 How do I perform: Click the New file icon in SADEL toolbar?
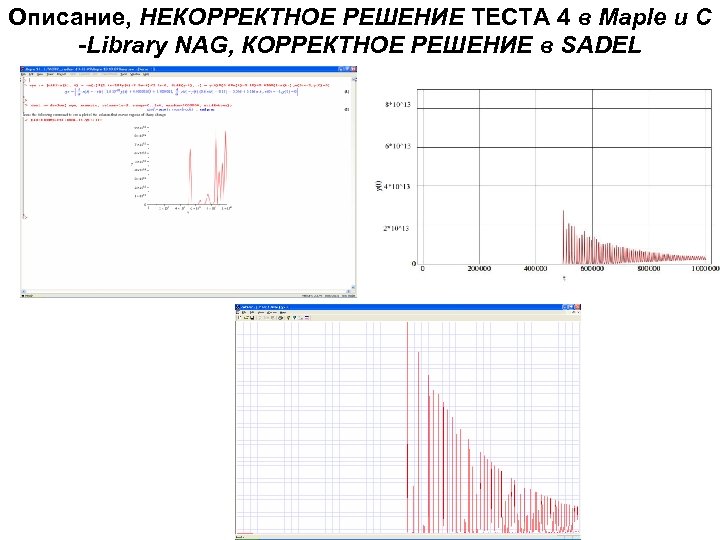(239, 317)
